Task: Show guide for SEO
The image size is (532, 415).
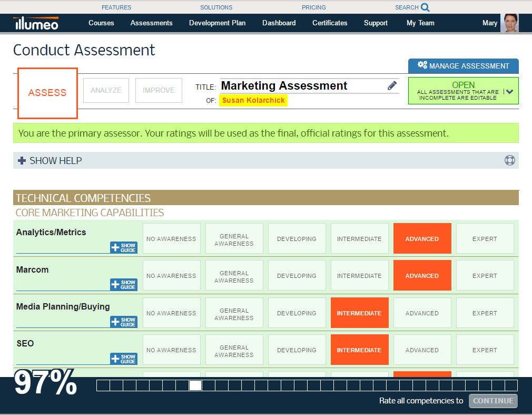Action: [x=124, y=359]
